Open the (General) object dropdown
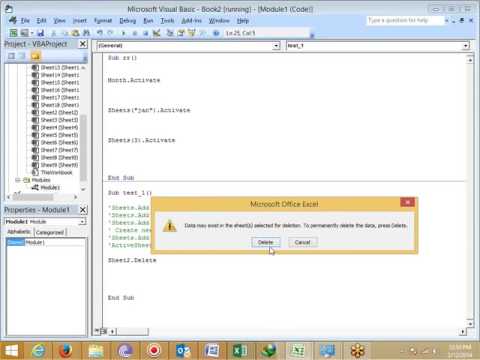Screen dimensions: 480x360 click(276, 46)
